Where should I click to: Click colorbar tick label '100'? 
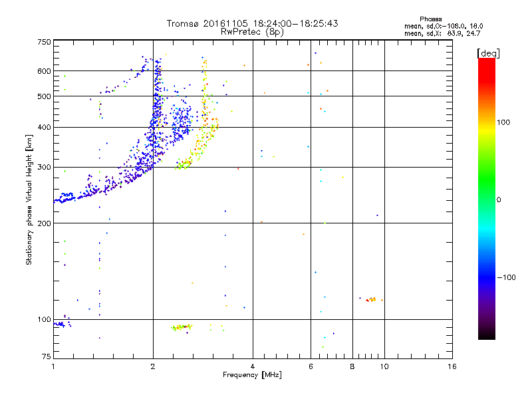[503, 122]
